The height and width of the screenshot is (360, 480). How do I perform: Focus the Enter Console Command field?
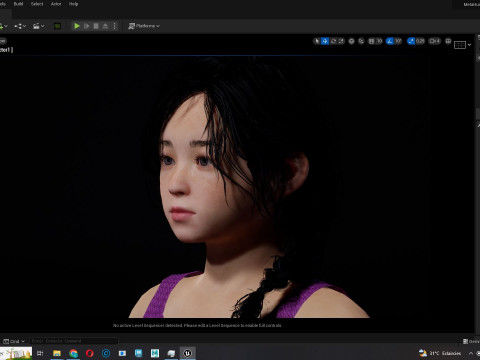pos(74,341)
